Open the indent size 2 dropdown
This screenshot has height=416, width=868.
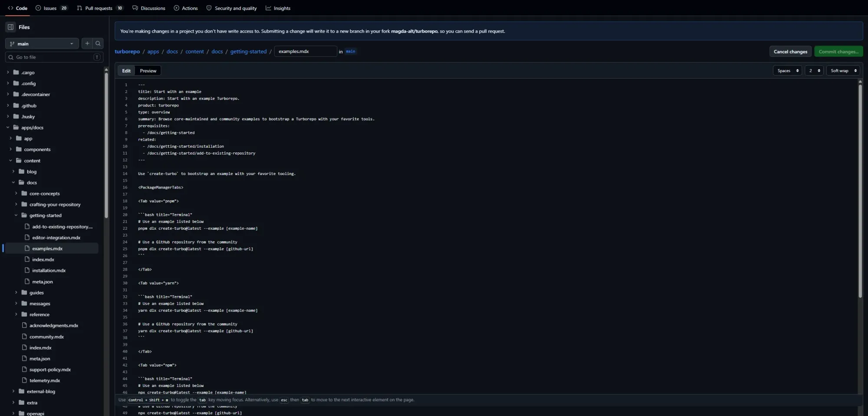click(x=814, y=70)
